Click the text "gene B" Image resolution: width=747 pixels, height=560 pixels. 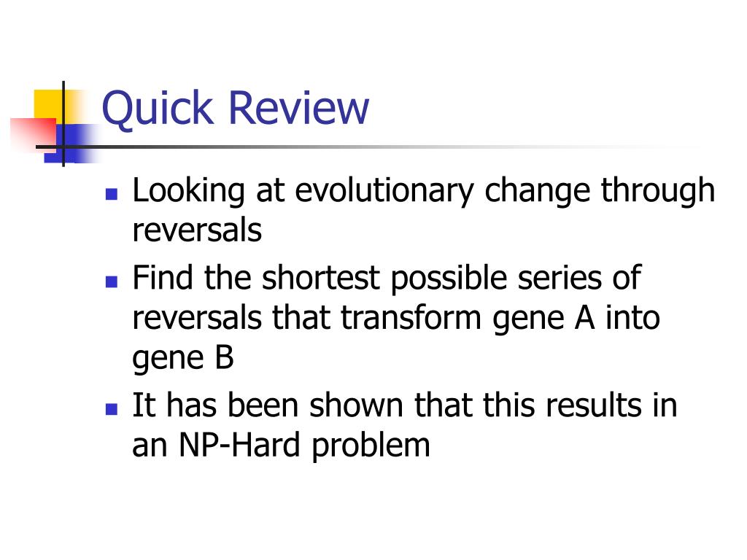pyautogui.click(x=183, y=359)
